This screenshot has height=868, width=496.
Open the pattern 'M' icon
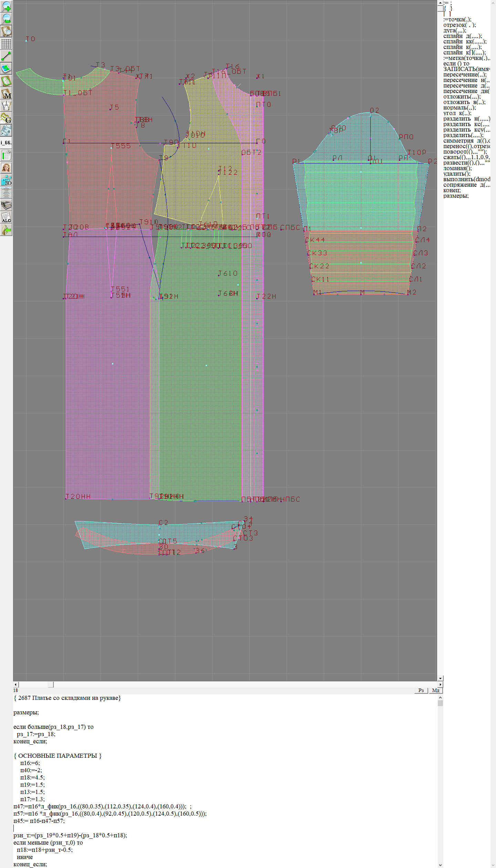coord(6,93)
